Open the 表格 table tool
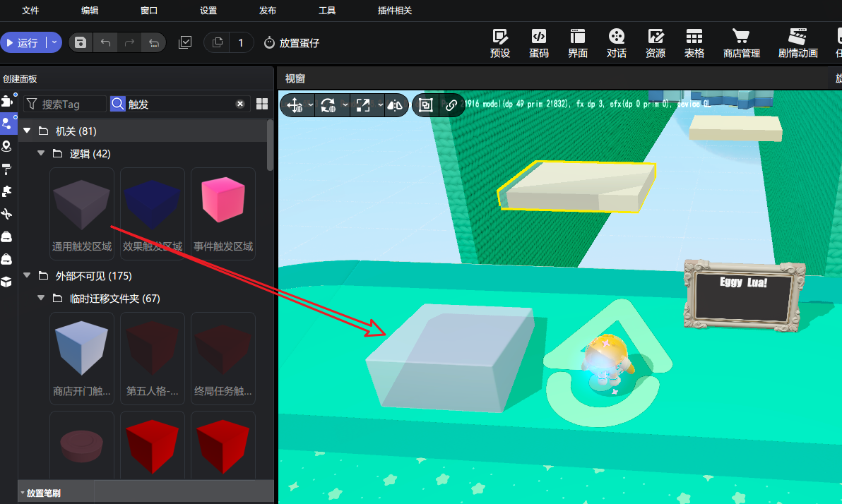 point(694,43)
